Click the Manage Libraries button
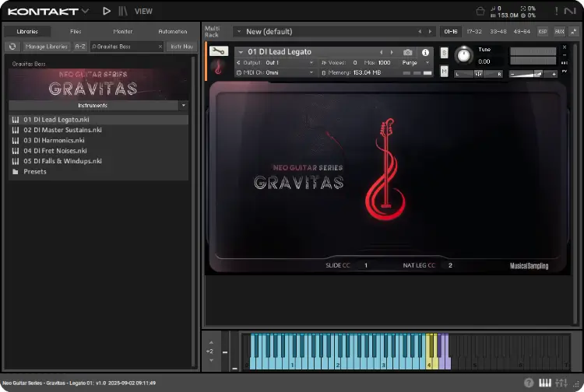 46,47
